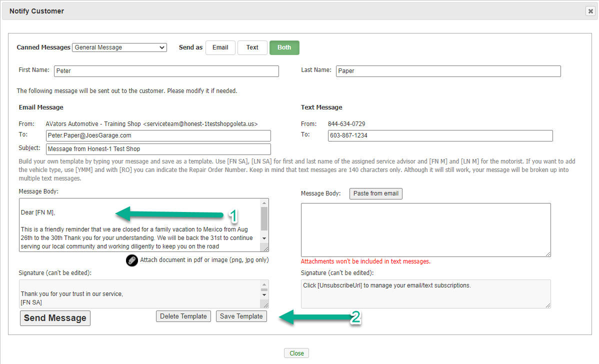Click the 'Canned Messages' label
Screen dimensions: 599x364
[x=43, y=47]
